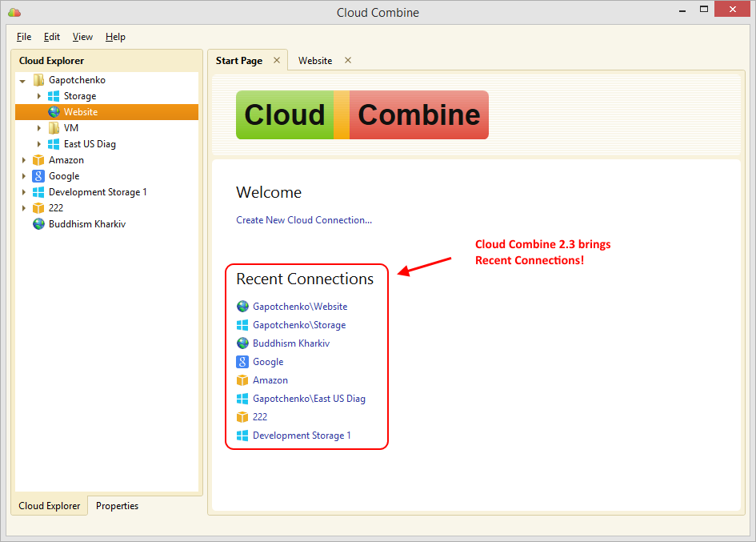Open the View menu

pos(82,37)
